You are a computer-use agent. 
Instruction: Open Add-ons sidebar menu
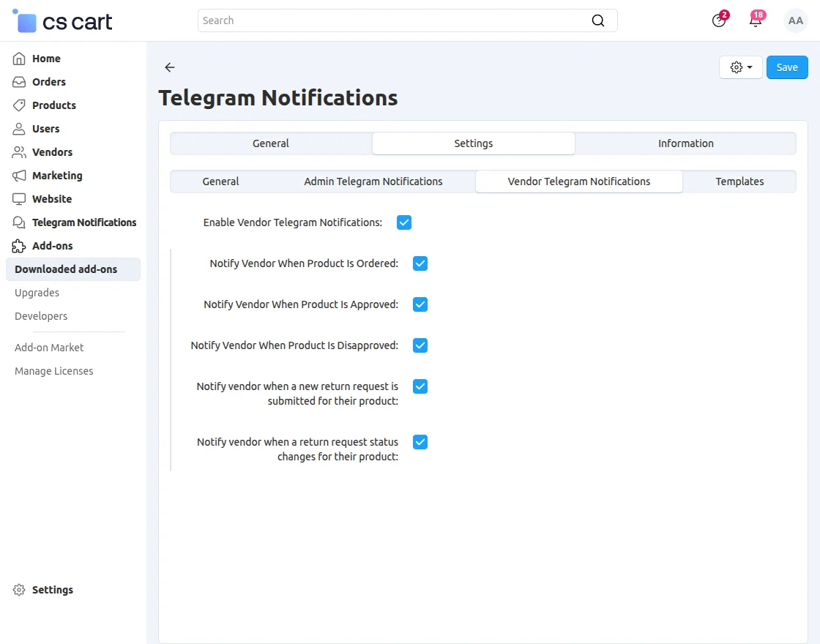coord(52,246)
